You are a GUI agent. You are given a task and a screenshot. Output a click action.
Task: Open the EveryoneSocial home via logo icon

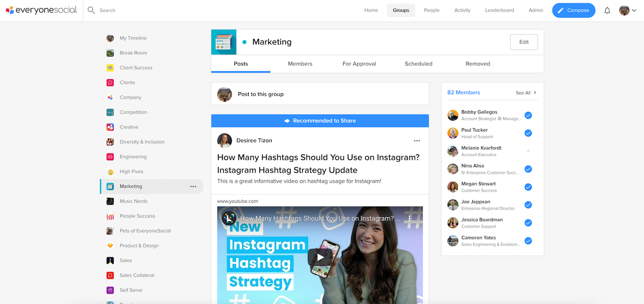pos(11,10)
